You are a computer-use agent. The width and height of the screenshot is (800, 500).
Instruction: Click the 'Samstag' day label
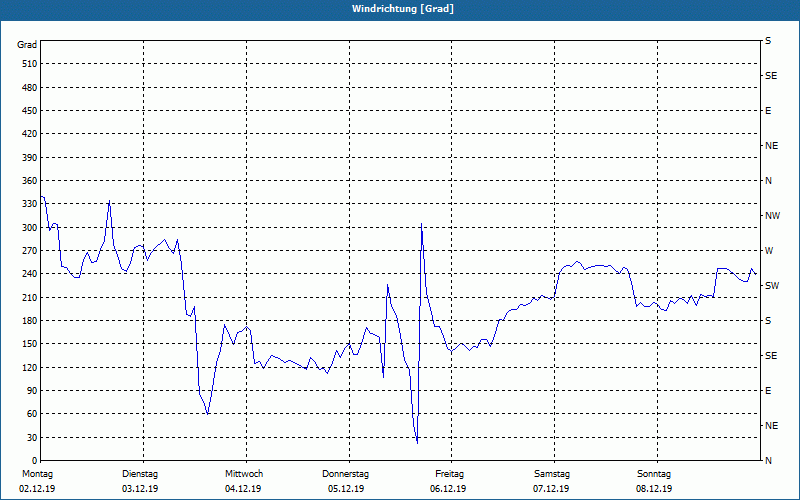tap(552, 474)
